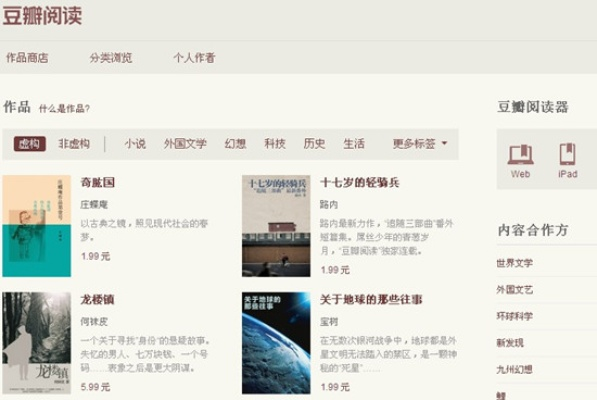Open partner link 九州幻想
This screenshot has width=597, height=400.
pos(514,370)
